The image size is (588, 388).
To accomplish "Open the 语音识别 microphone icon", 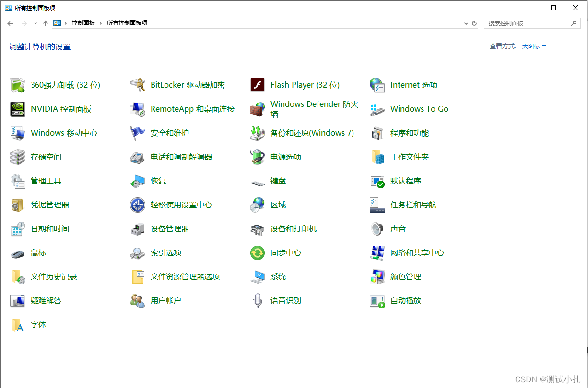I will tap(258, 300).
